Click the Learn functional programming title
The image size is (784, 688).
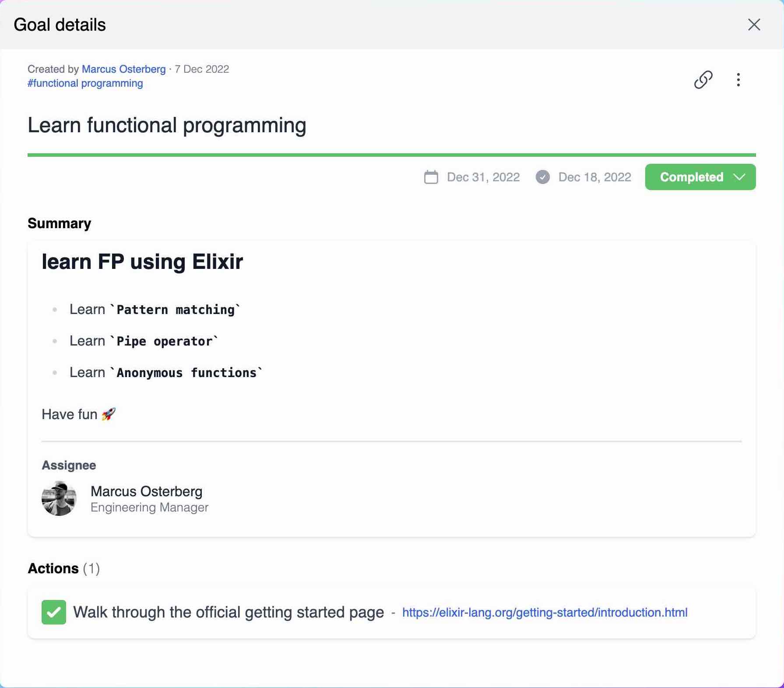(167, 125)
